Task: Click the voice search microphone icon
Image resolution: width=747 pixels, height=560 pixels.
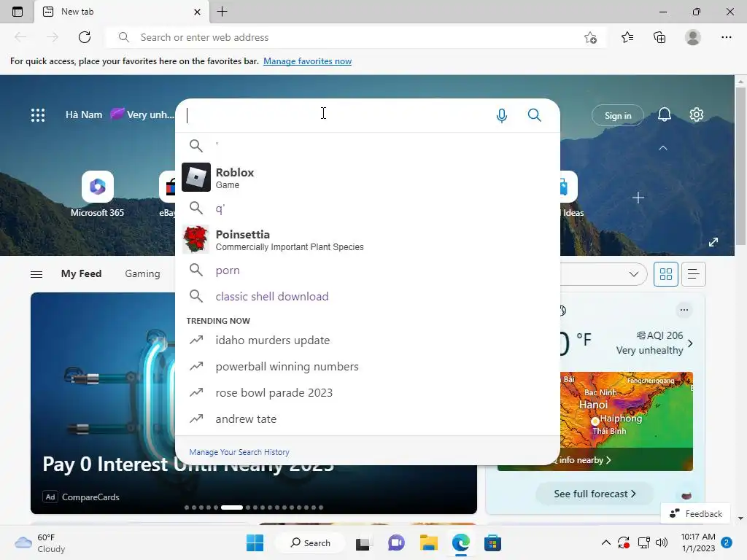Action: pos(501,115)
